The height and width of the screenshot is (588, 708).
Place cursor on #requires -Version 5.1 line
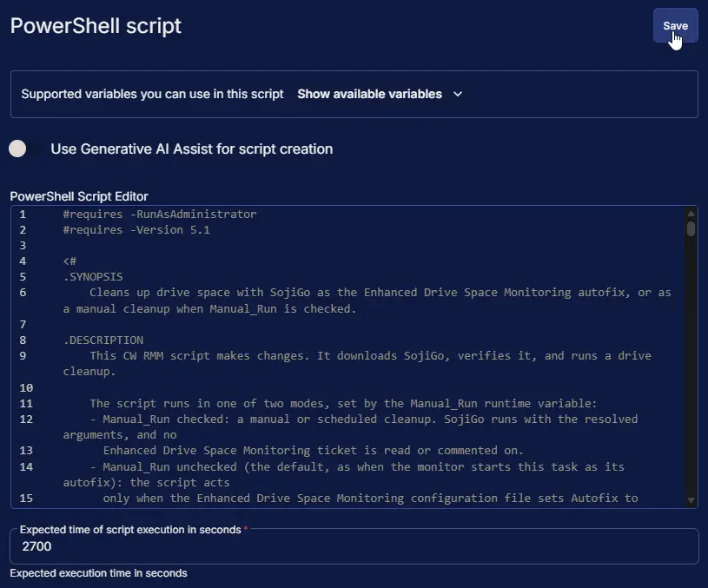136,230
